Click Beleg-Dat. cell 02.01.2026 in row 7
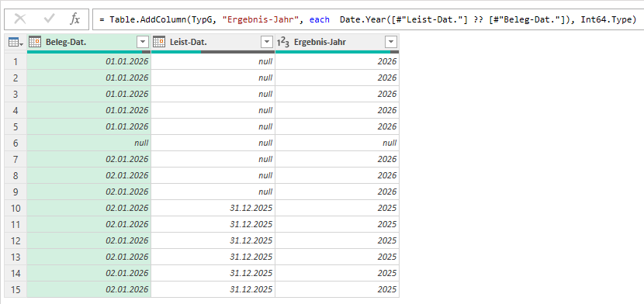This screenshot has height=304, width=644. pyautogui.click(x=89, y=159)
